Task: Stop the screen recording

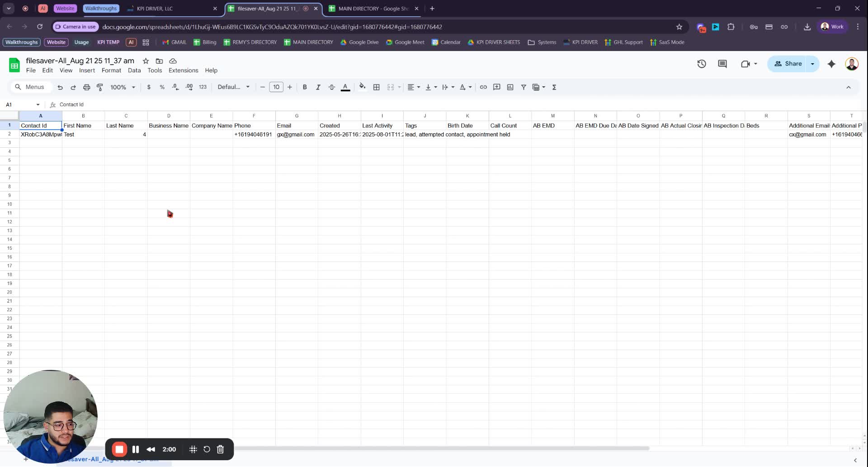Action: point(119,449)
